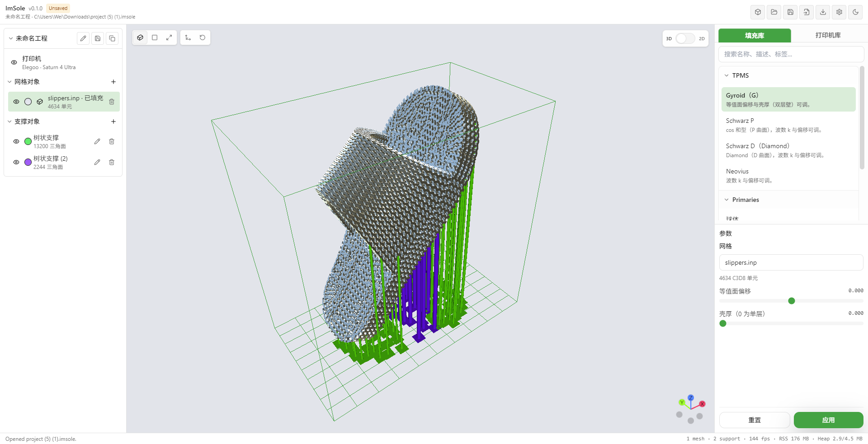This screenshot has width=868, height=444.
Task: Switch to dark mode with the moon icon
Action: 855,12
